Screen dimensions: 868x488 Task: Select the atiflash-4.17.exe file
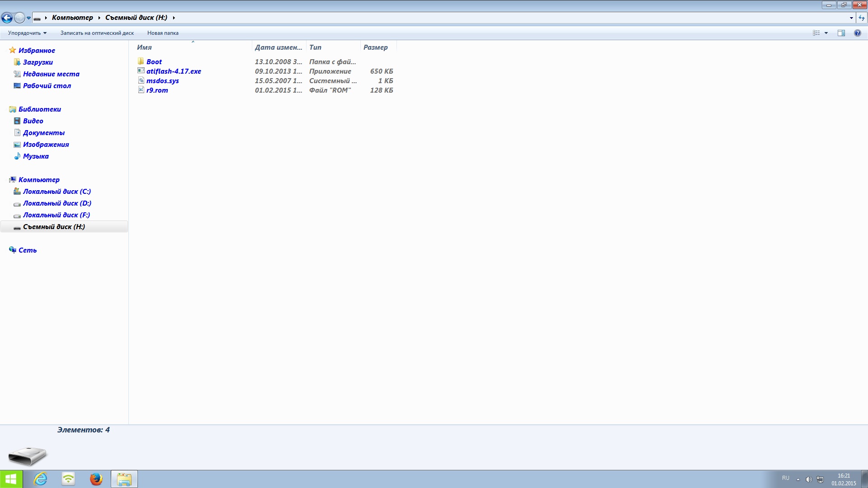tap(174, 71)
